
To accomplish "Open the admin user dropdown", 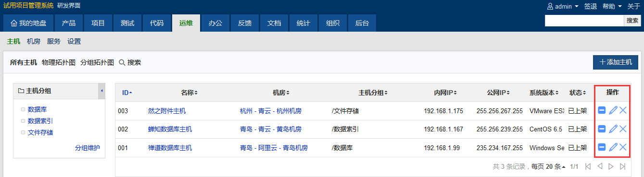I will 563,6.
